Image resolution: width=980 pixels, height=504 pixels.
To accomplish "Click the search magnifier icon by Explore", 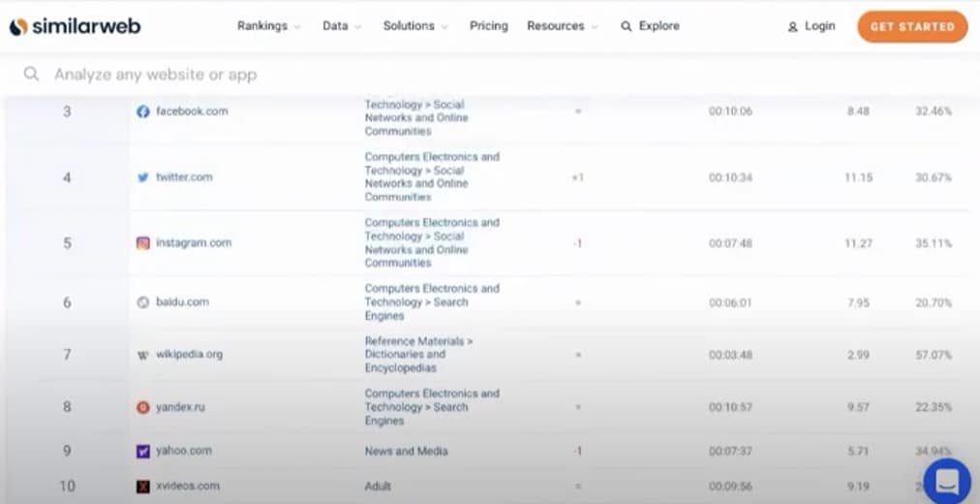I will (626, 26).
